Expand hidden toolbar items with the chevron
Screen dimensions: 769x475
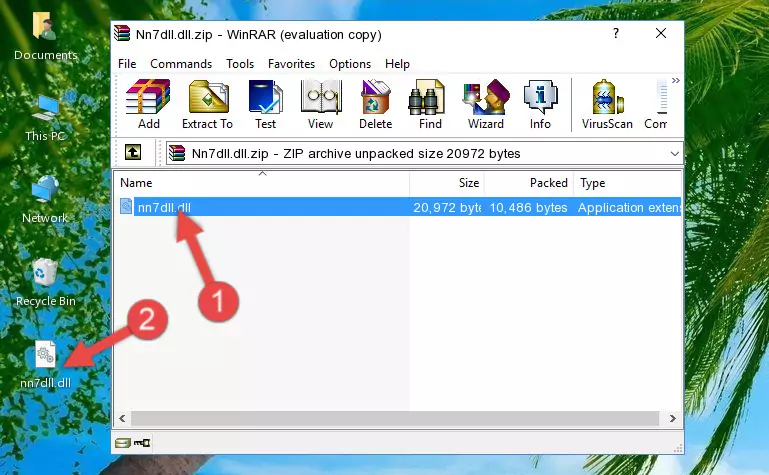coord(676,80)
